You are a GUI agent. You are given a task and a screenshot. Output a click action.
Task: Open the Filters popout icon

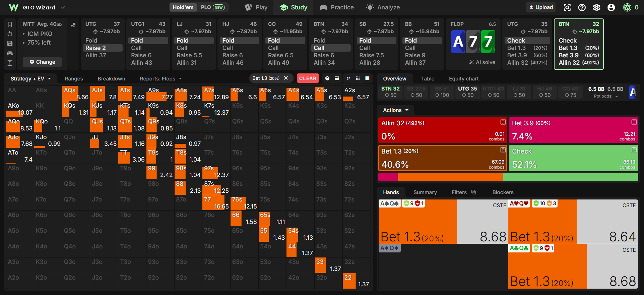pyautogui.click(x=474, y=192)
